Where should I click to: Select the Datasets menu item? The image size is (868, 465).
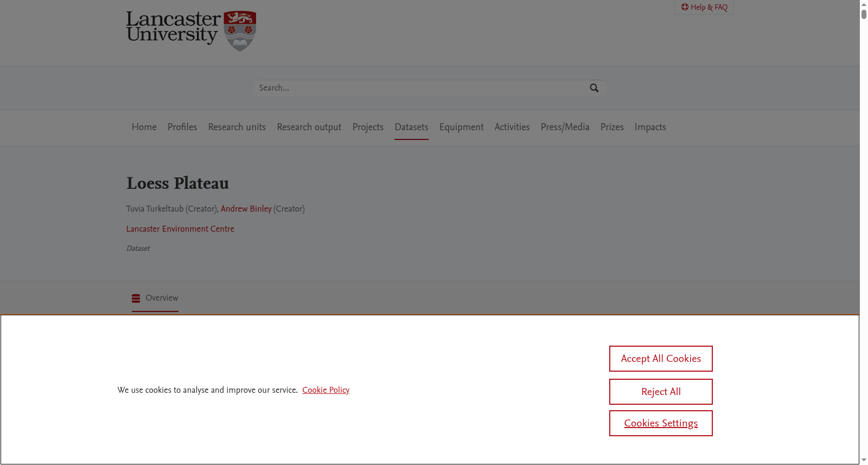[411, 127]
